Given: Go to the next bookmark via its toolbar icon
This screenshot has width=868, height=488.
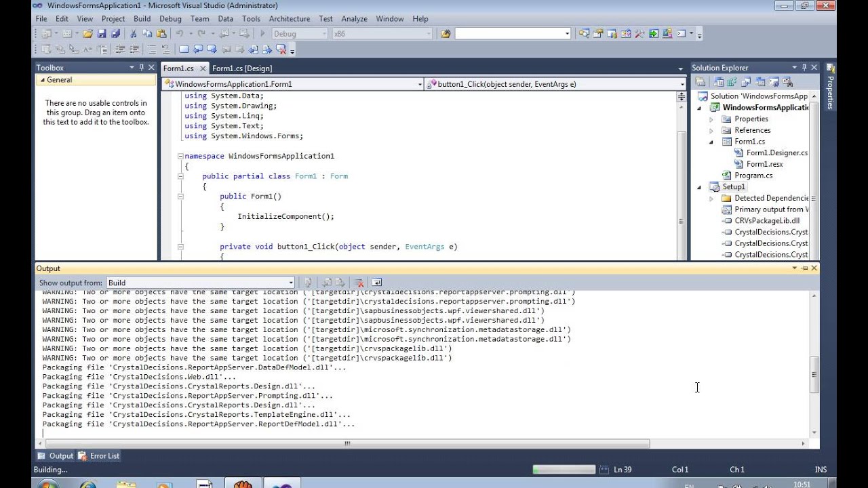Looking at the screenshot, I should (x=212, y=49).
